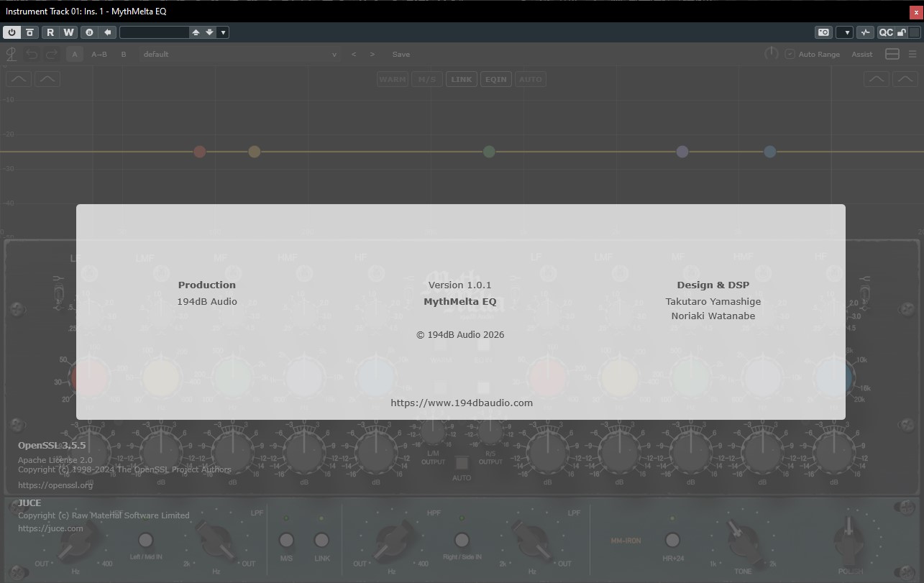The height and width of the screenshot is (583, 924).
Task: Toggle the M/S button in graph header
Action: click(x=427, y=79)
